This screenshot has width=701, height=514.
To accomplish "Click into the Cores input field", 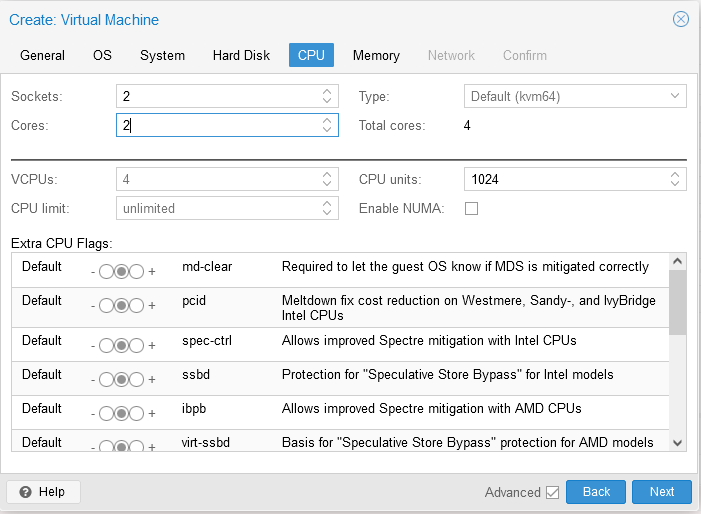I will [x=217, y=126].
